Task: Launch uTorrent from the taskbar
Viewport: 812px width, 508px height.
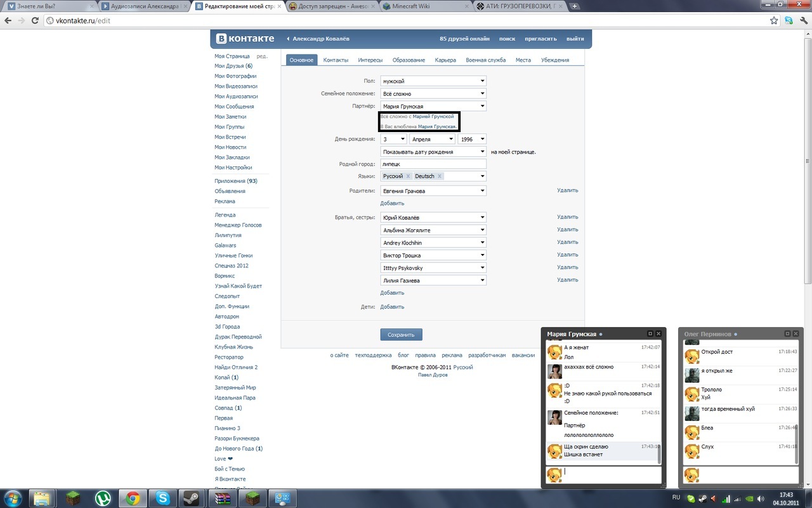Action: 103,498
